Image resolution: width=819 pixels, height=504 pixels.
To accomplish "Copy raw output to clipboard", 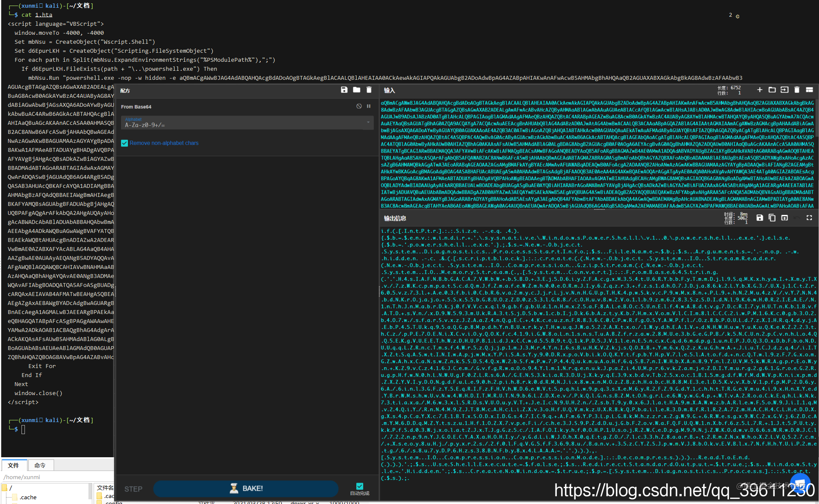I will (x=772, y=218).
